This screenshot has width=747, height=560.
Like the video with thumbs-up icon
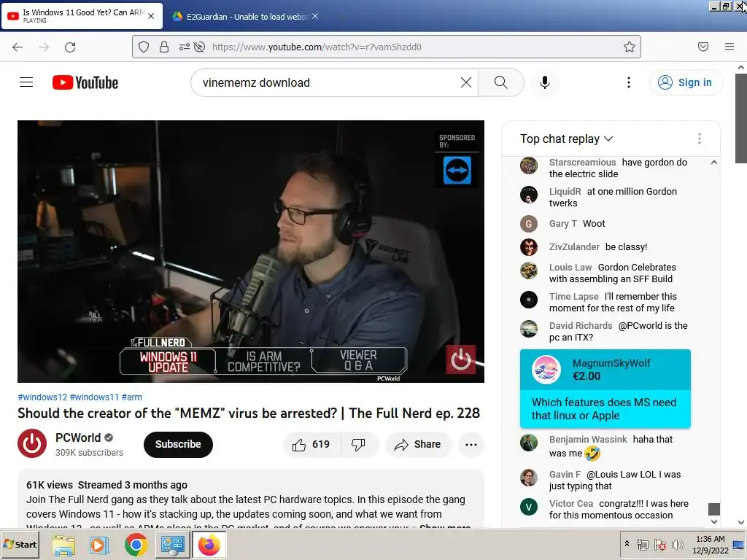[x=312, y=444]
